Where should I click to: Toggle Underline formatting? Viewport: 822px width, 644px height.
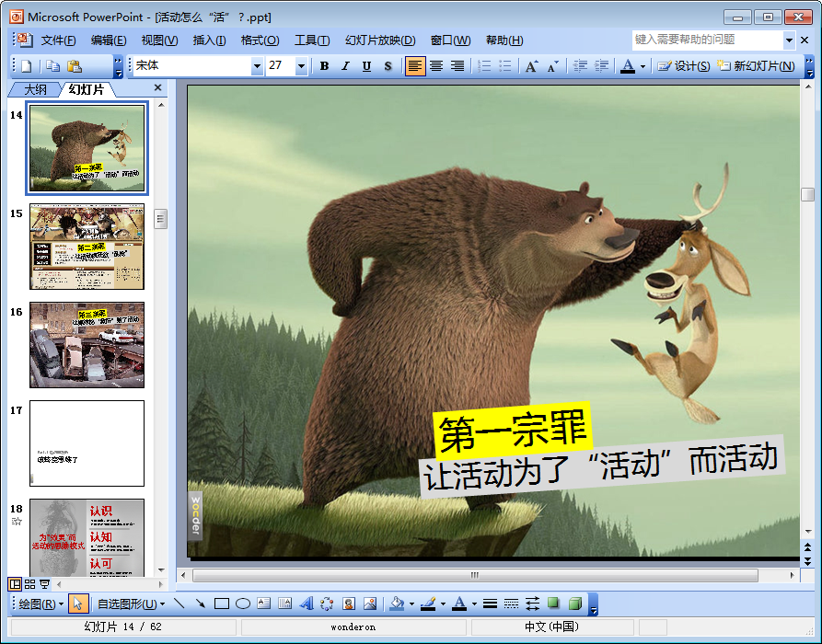pos(366,66)
